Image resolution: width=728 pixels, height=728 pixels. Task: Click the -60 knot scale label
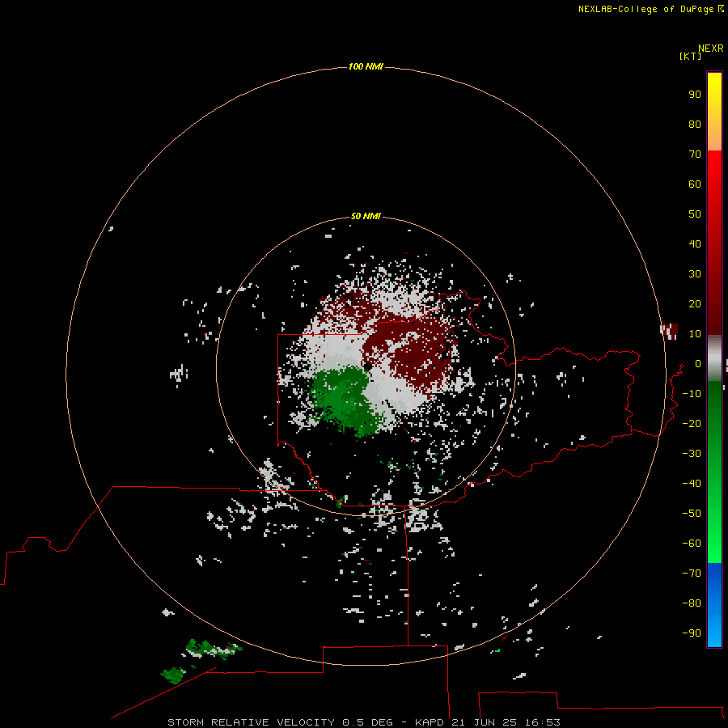pos(692,544)
